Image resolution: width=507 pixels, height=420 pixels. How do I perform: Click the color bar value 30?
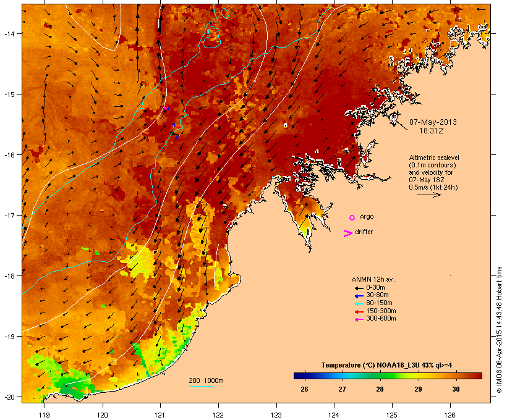(456, 389)
